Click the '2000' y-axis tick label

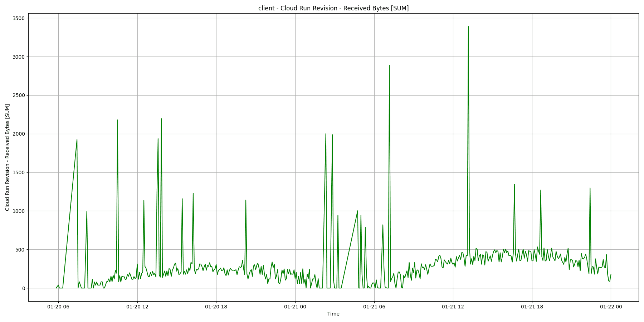tap(19, 134)
